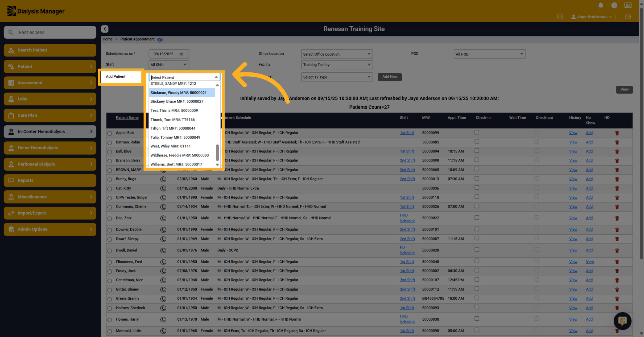Focus the Fast access search field
This screenshot has height=337, width=644.
click(50, 32)
